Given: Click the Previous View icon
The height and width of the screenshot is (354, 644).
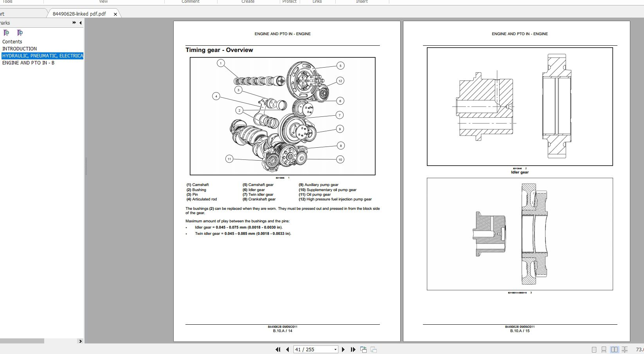Looking at the screenshot, I should coord(363,349).
